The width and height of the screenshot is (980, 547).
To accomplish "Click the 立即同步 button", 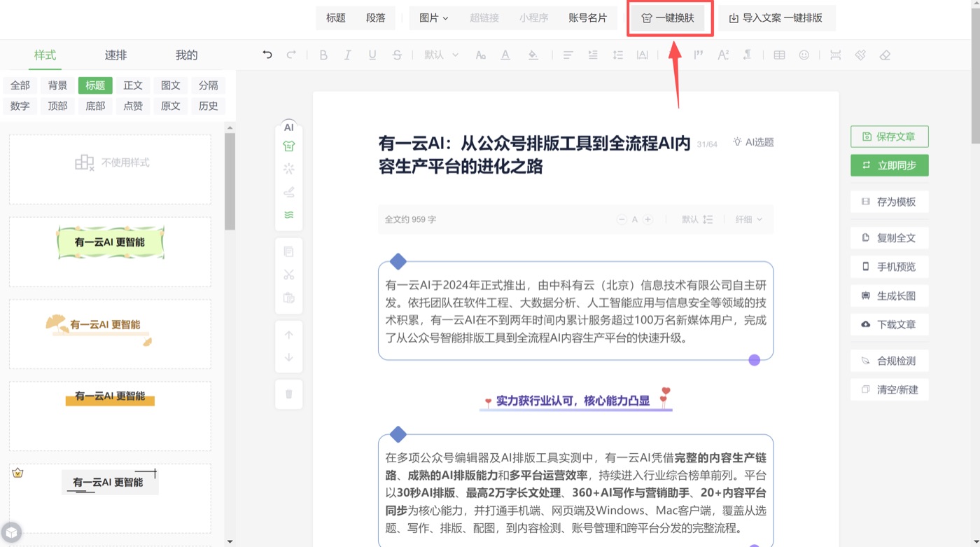I will 890,165.
